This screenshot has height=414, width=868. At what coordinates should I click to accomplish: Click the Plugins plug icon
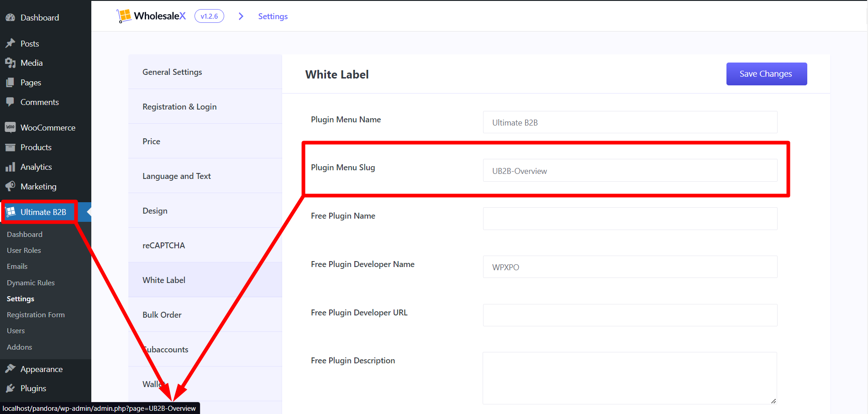coord(11,388)
